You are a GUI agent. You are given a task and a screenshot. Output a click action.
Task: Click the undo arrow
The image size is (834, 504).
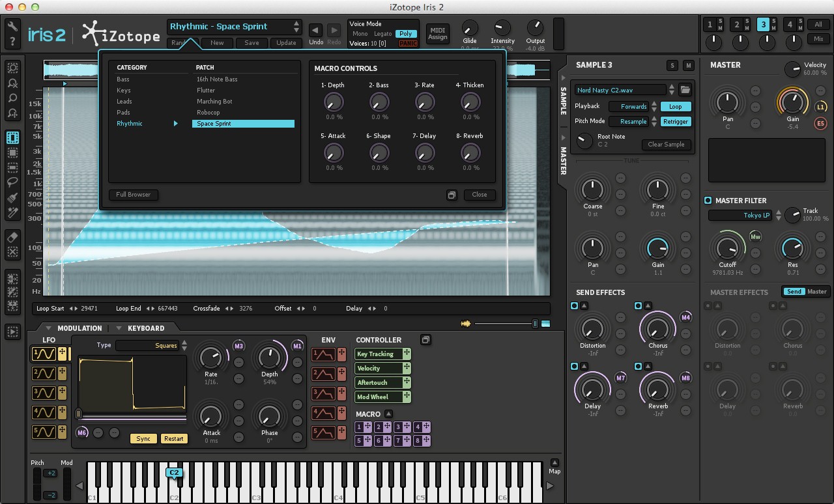click(315, 31)
